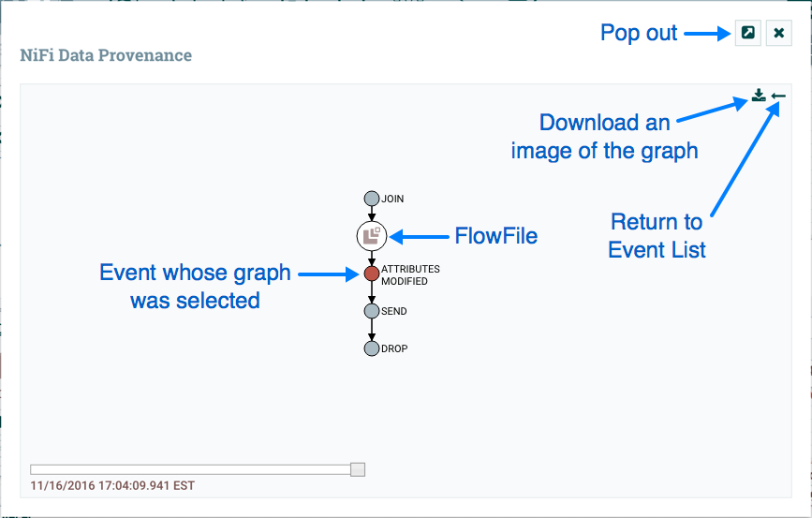Click the JOIN text label
812x518 pixels.
(x=392, y=200)
